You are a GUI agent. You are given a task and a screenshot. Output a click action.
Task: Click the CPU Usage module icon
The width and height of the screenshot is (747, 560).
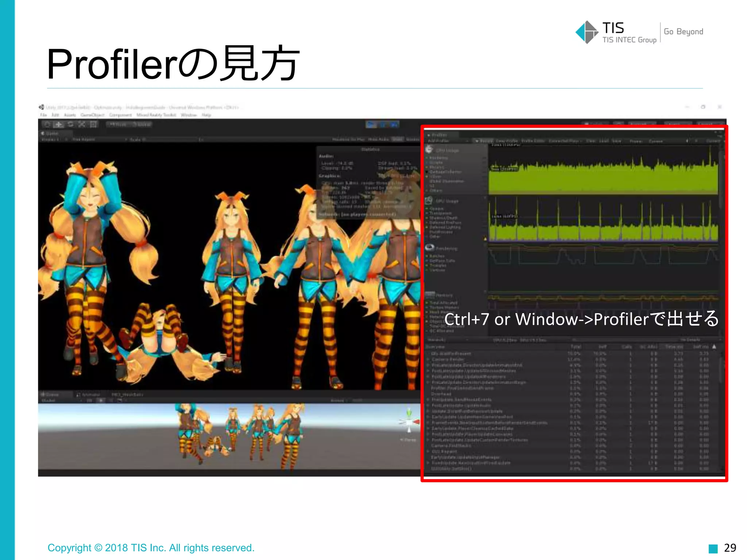429,149
